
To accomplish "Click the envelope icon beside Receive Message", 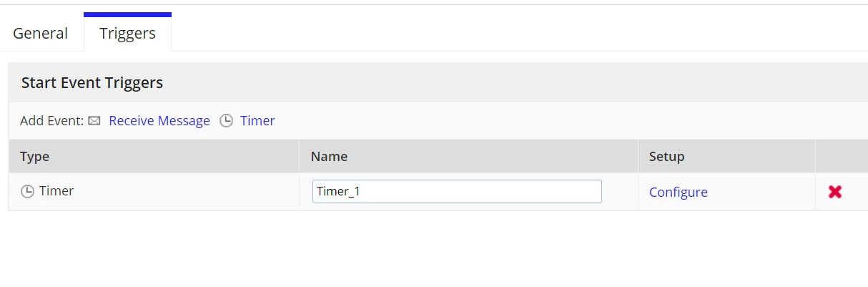I will pos(94,121).
